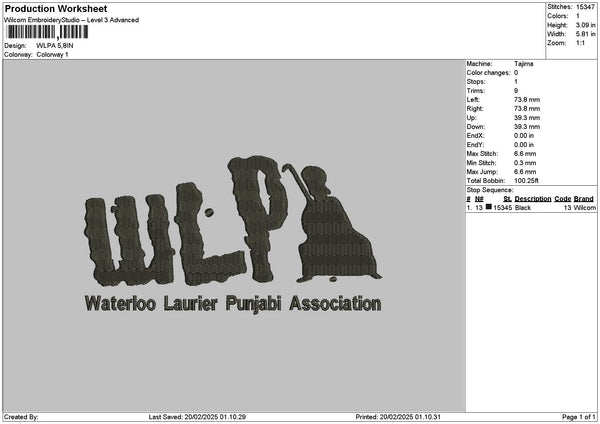The width and height of the screenshot is (600, 424).
Task: Click the Width value '5.81 in'
Action: point(585,34)
